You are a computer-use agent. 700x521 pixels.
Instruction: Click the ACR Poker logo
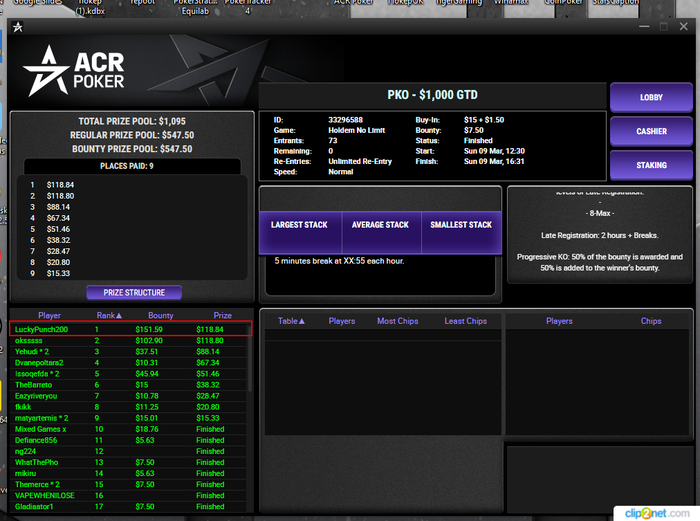pyautogui.click(x=74, y=71)
